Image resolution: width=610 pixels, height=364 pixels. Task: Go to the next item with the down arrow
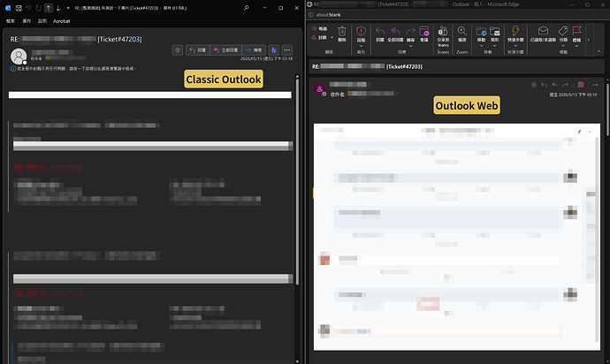click(x=58, y=8)
